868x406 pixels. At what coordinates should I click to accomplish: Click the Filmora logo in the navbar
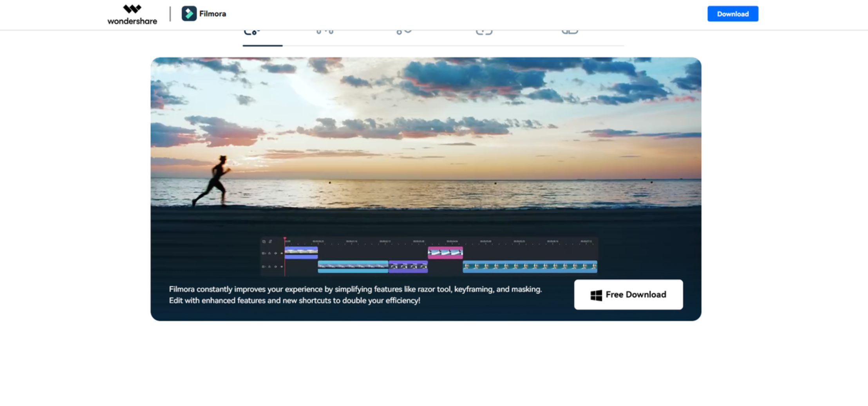(190, 13)
